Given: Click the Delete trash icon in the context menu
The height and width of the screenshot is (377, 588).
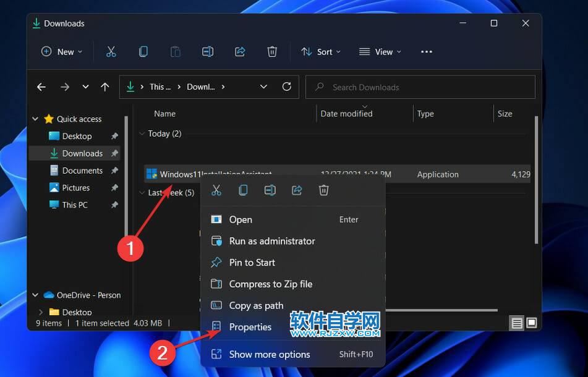Looking at the screenshot, I should [323, 190].
